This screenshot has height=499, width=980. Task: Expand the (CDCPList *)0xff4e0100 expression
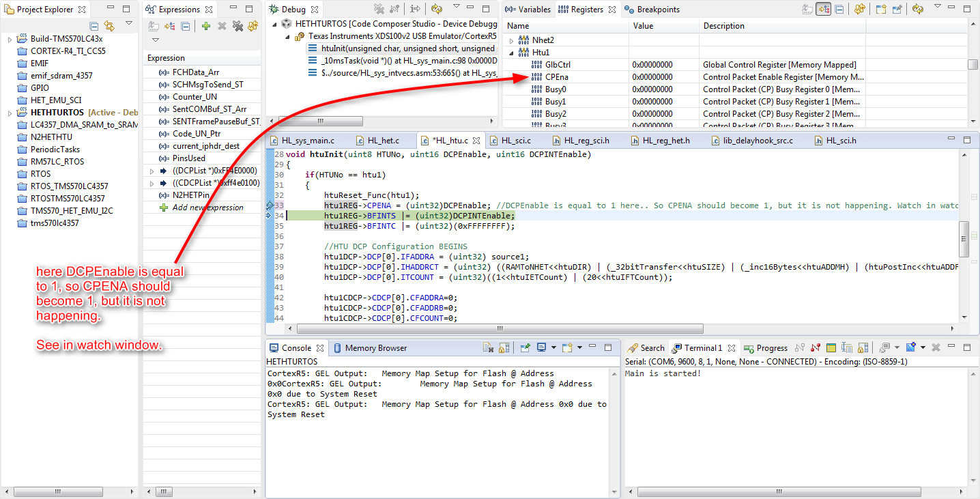pyautogui.click(x=152, y=183)
